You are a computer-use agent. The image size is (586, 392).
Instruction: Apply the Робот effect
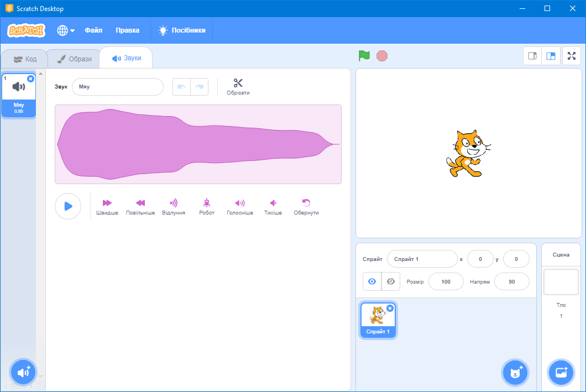(x=206, y=206)
